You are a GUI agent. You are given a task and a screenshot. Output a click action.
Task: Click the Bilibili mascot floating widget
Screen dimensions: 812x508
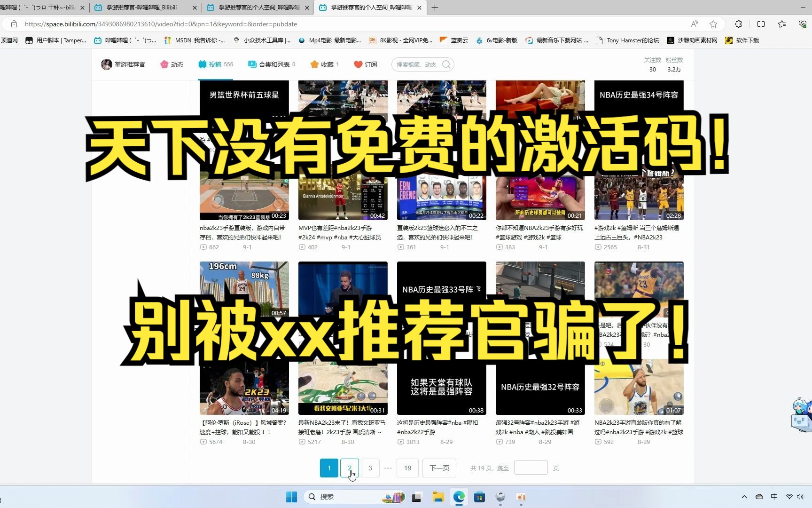coord(801,414)
